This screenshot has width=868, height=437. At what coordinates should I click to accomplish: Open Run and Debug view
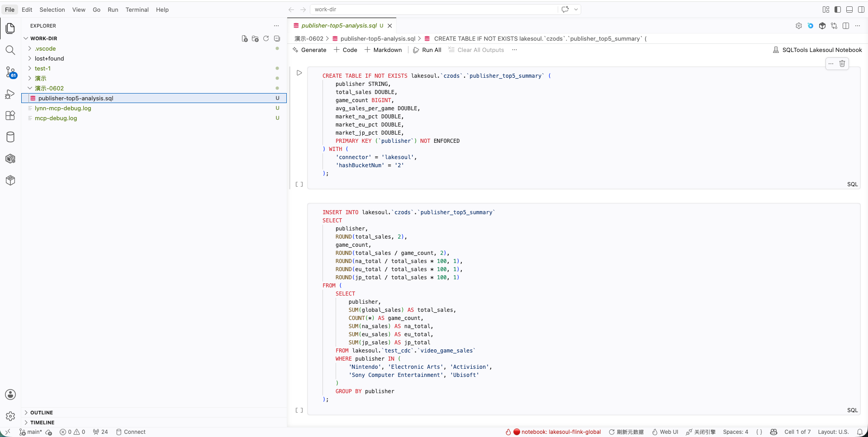[x=10, y=94]
